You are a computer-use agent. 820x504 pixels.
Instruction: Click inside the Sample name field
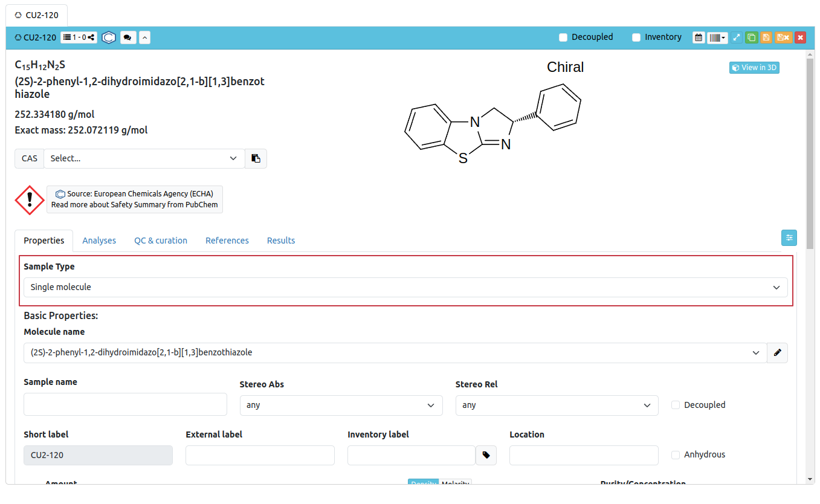pyautogui.click(x=125, y=404)
